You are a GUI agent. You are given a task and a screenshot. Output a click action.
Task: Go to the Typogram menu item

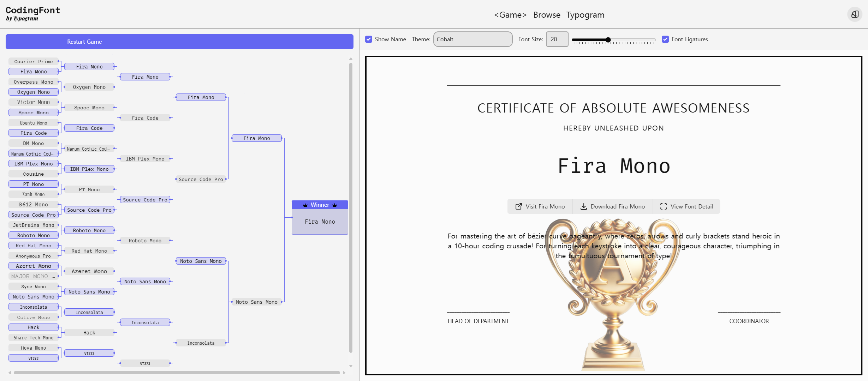pyautogui.click(x=585, y=15)
